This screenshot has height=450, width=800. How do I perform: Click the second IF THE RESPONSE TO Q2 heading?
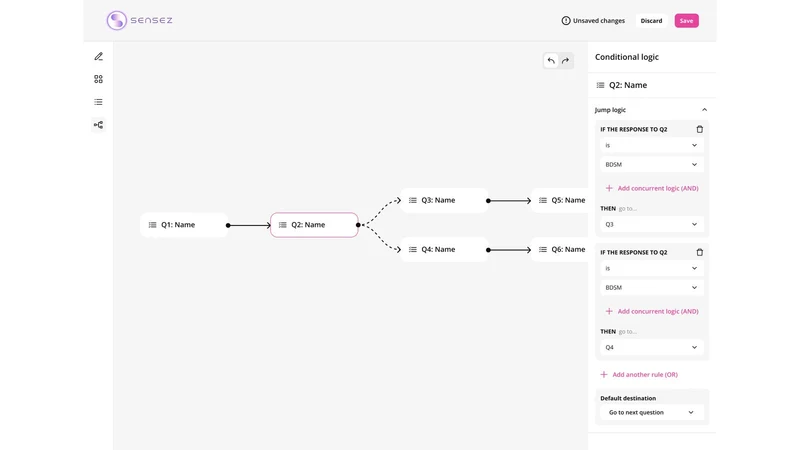click(x=634, y=253)
